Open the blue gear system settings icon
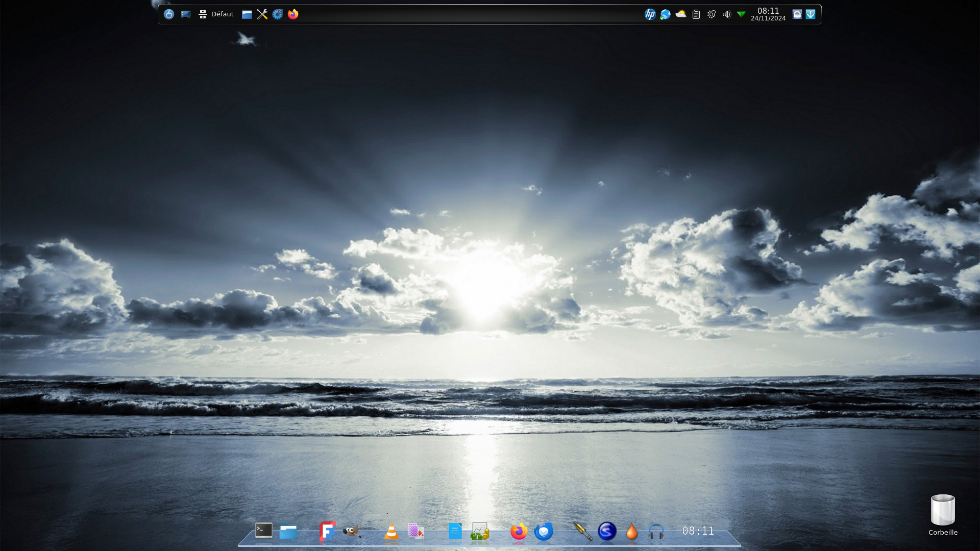Viewport: 980px width, 551px height. pyautogui.click(x=278, y=14)
